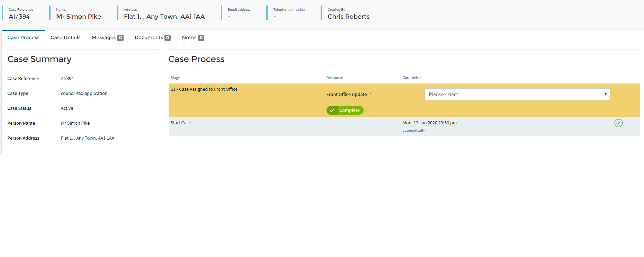Click the Messages count badge
The width and height of the screenshot is (644, 257).
pos(120,38)
